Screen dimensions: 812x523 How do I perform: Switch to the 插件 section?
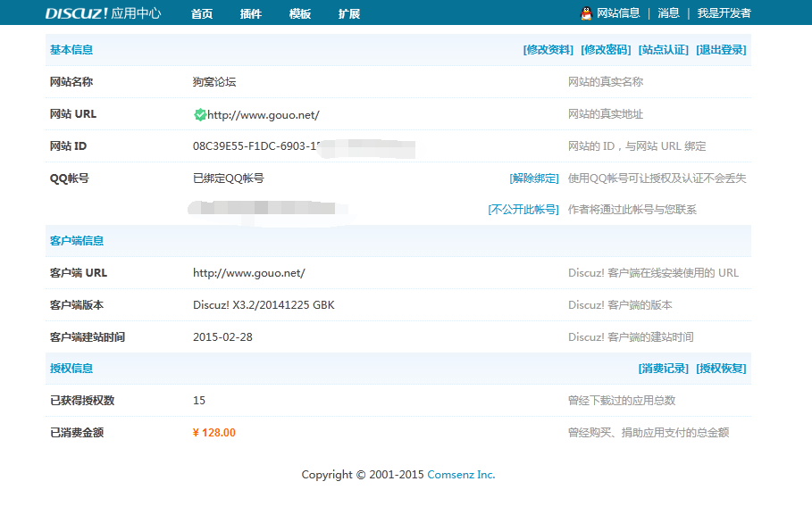coord(250,13)
